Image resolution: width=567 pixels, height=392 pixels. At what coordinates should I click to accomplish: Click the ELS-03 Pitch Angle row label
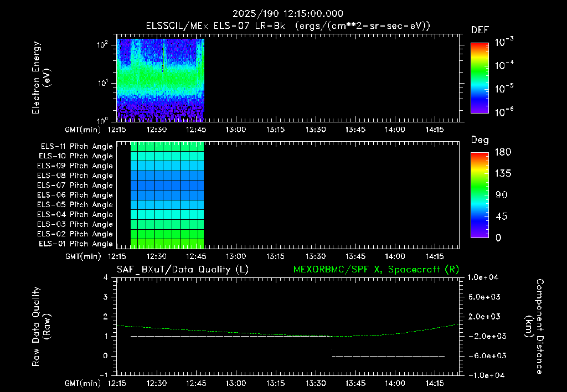[75, 224]
